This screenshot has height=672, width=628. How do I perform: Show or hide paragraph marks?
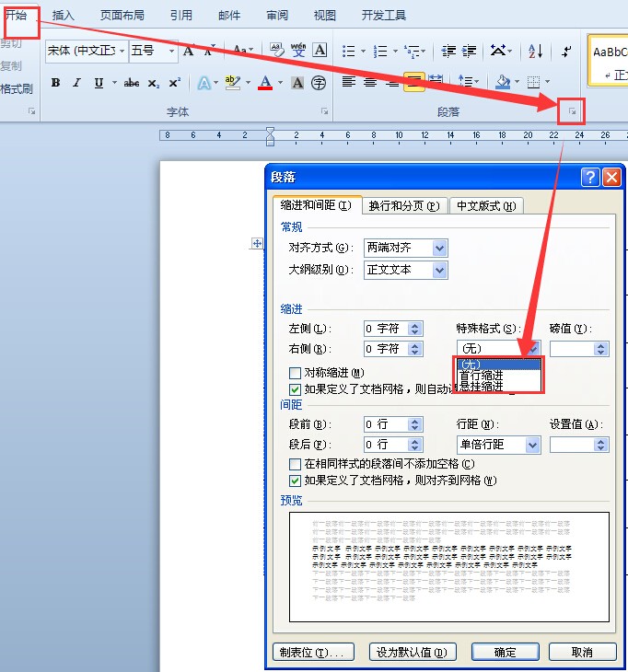[x=566, y=52]
